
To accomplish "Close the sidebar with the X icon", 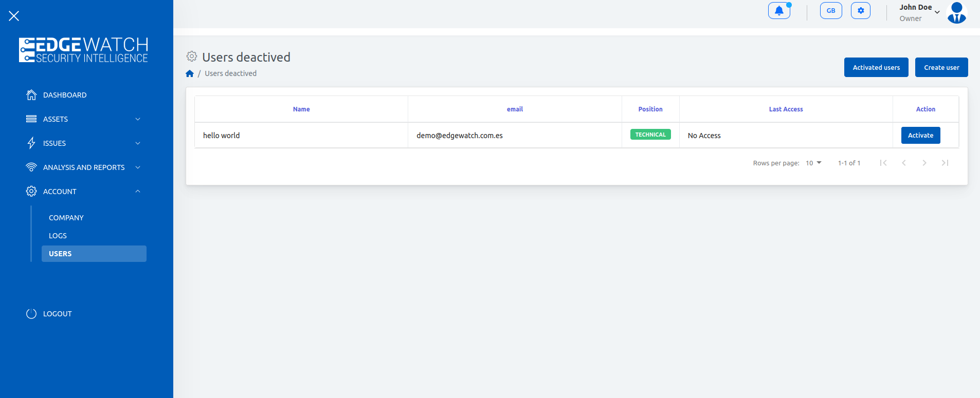I will [14, 16].
